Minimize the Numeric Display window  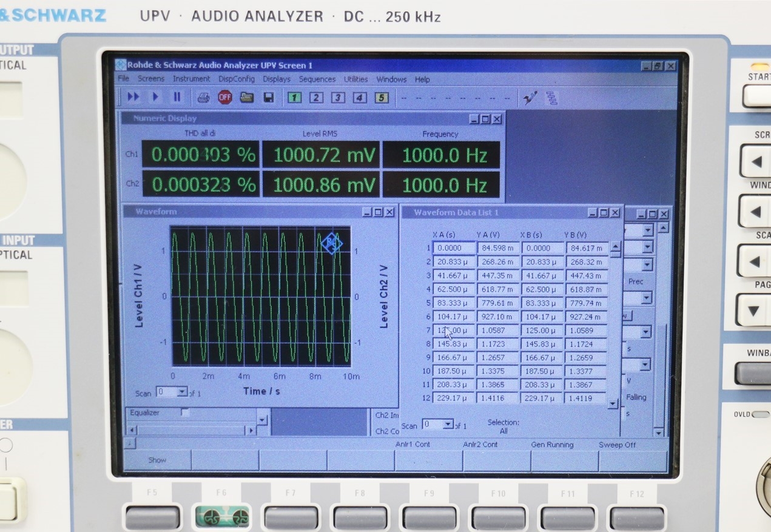click(x=475, y=120)
